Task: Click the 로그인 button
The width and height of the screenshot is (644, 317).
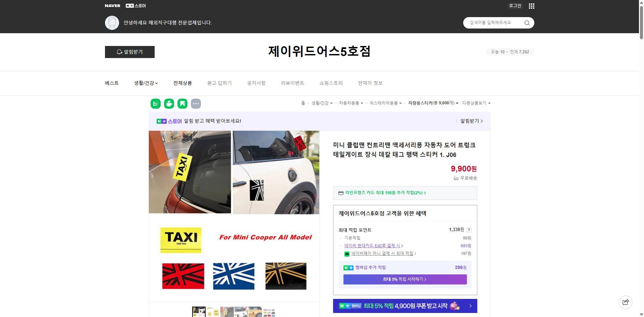Action: click(515, 6)
